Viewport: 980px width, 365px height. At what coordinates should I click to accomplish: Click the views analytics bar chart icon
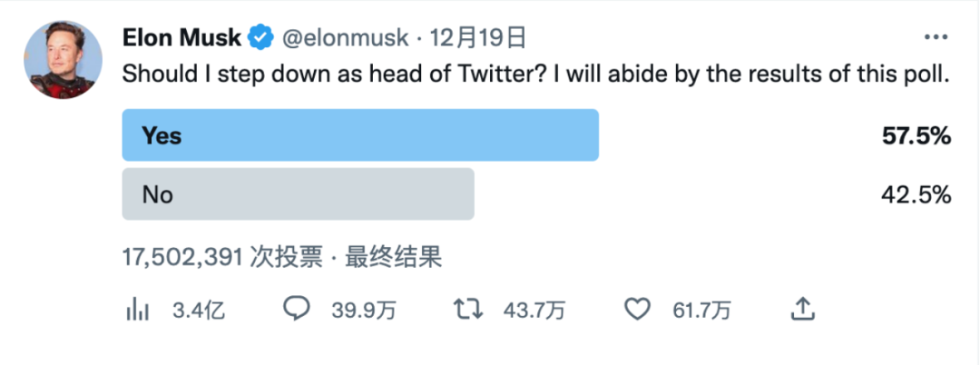[136, 311]
